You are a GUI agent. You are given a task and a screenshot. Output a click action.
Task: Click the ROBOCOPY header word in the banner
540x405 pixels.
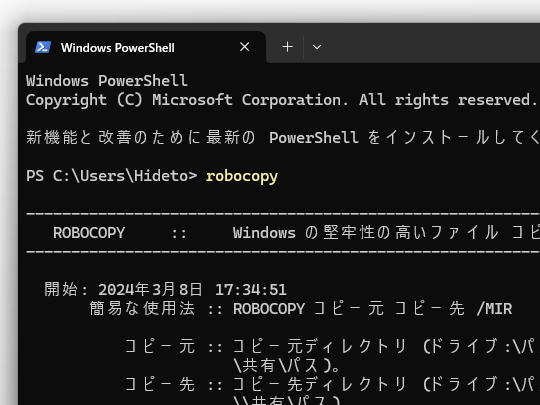click(x=89, y=233)
